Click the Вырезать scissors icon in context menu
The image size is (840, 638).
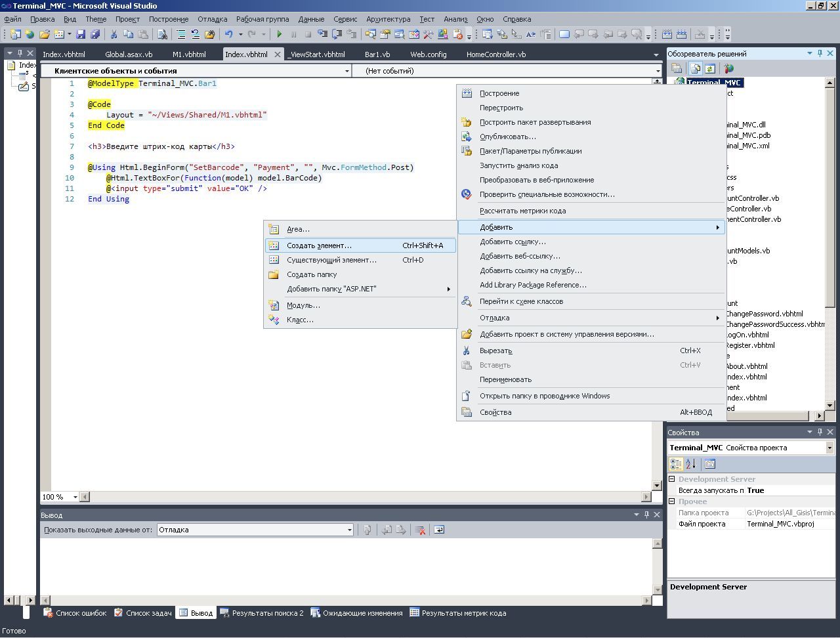pos(467,351)
